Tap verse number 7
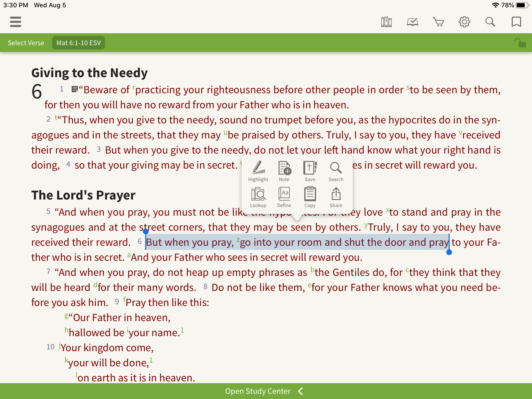 48,271
